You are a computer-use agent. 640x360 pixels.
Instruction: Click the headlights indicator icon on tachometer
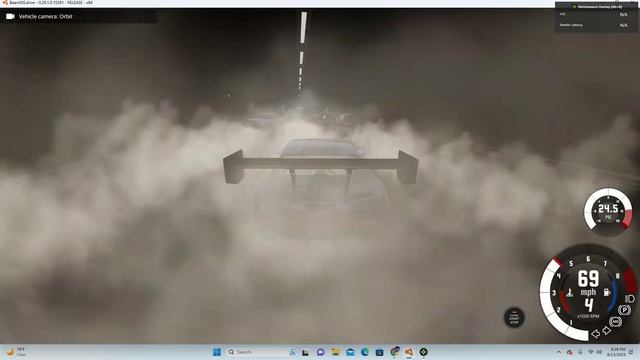tap(630, 299)
